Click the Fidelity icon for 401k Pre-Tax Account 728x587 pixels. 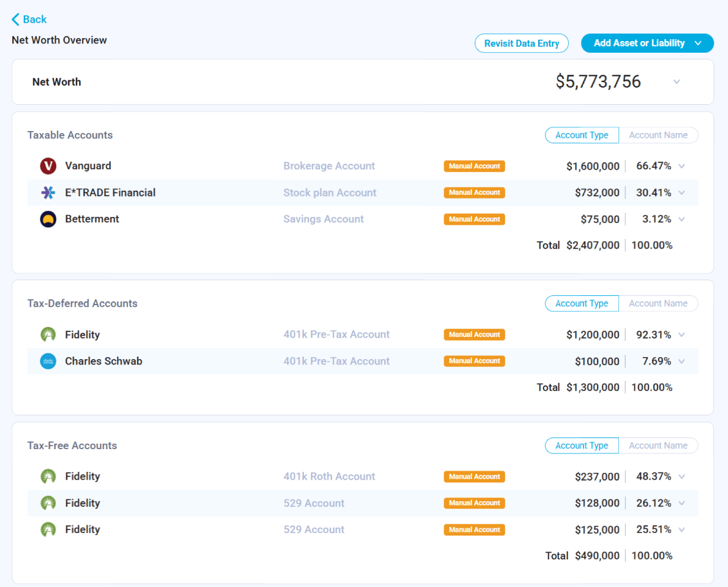point(48,335)
